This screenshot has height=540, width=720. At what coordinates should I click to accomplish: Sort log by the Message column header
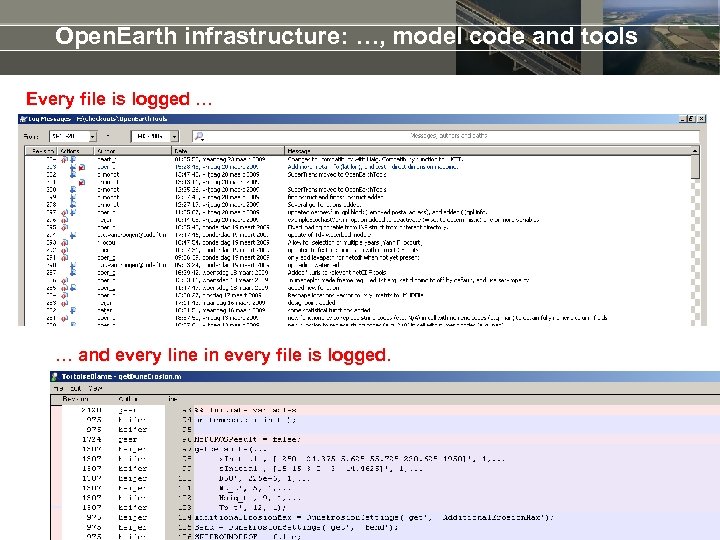click(488, 151)
